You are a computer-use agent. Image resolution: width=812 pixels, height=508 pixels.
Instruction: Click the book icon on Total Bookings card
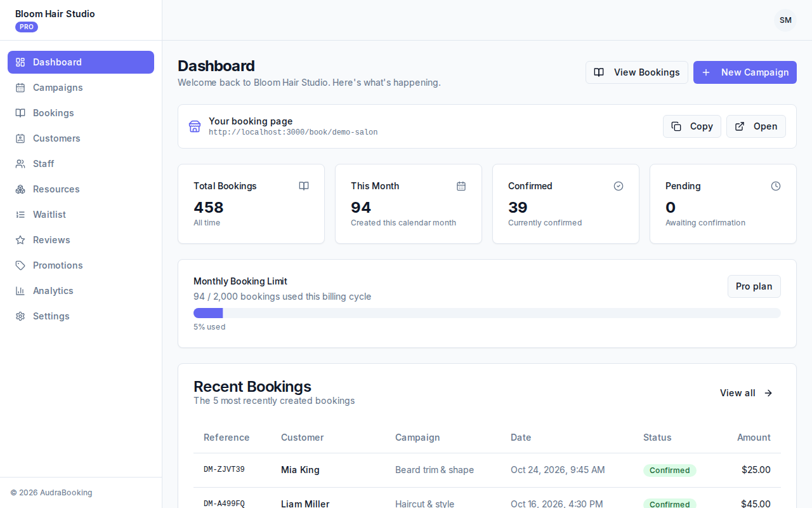point(304,186)
